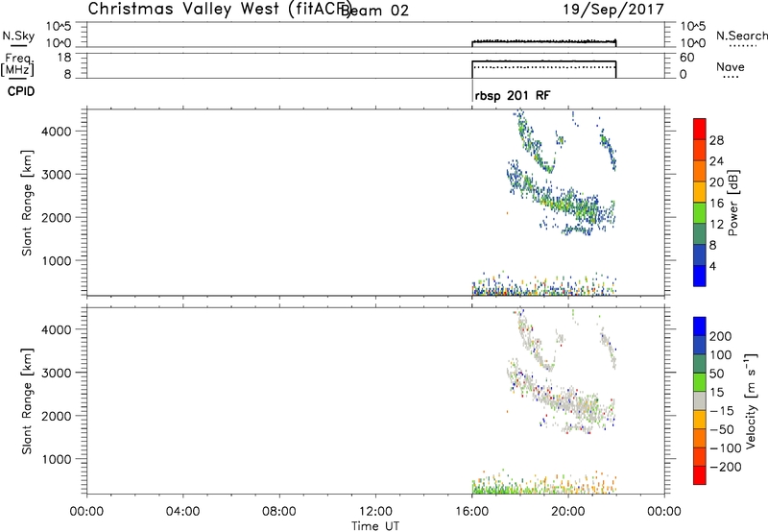Click the 'N.Sky' legend label

(x=18, y=36)
